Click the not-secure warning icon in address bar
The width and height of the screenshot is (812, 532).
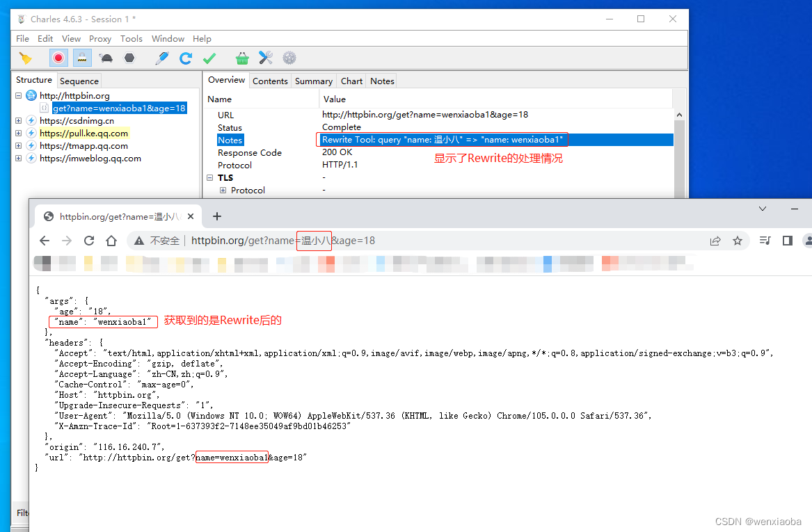(138, 241)
